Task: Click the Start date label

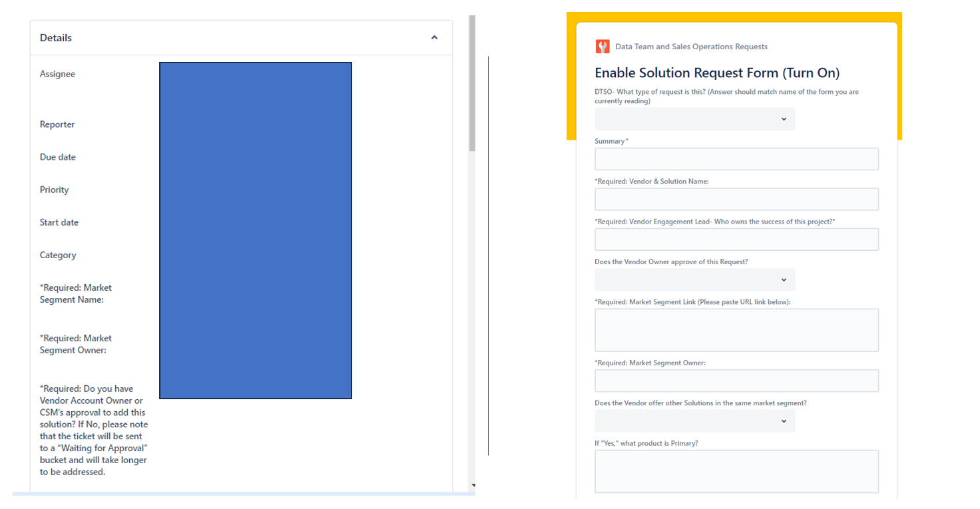Action: [x=59, y=222]
